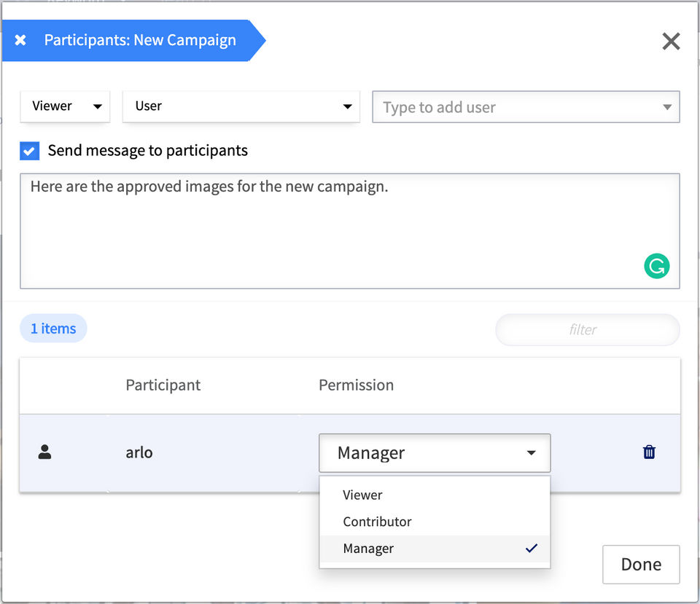Click the 1 items badge
Viewport: 700px width, 604px height.
(x=53, y=329)
